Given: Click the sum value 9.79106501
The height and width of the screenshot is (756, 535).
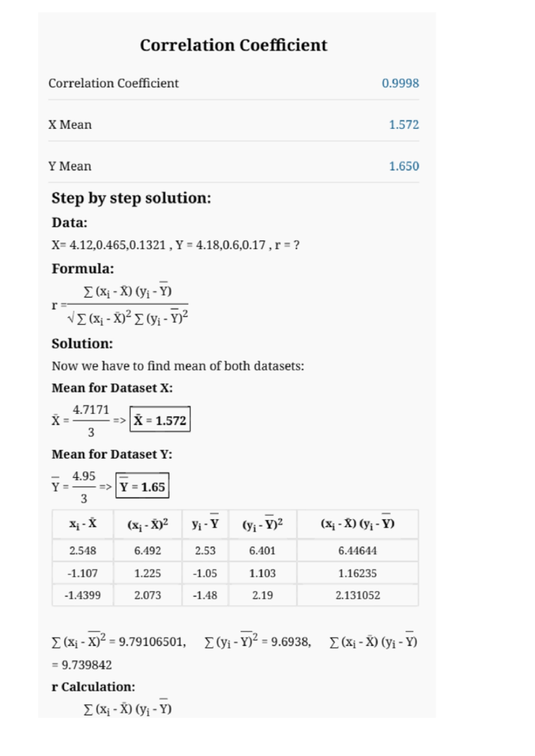Looking at the screenshot, I should (x=151, y=642).
